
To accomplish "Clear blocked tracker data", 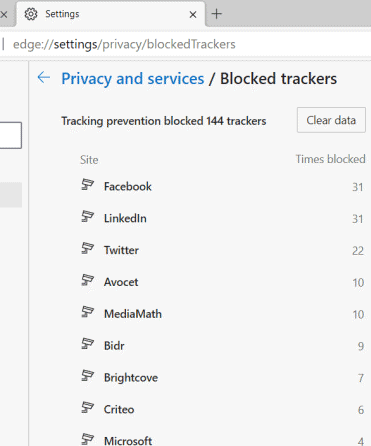I will pyautogui.click(x=331, y=120).
